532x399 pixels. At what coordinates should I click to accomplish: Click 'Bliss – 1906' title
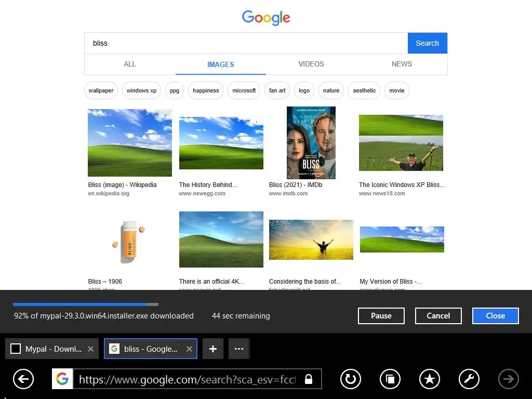[x=105, y=282]
